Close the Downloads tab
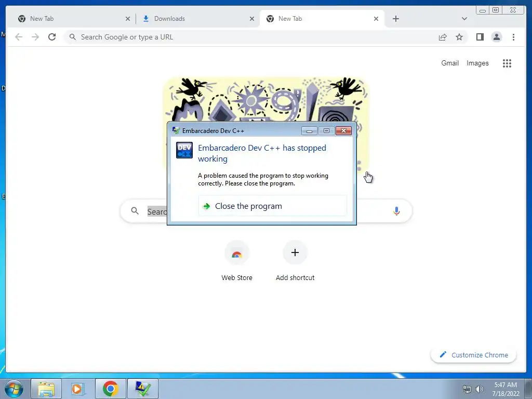The height and width of the screenshot is (399, 532). click(x=252, y=19)
